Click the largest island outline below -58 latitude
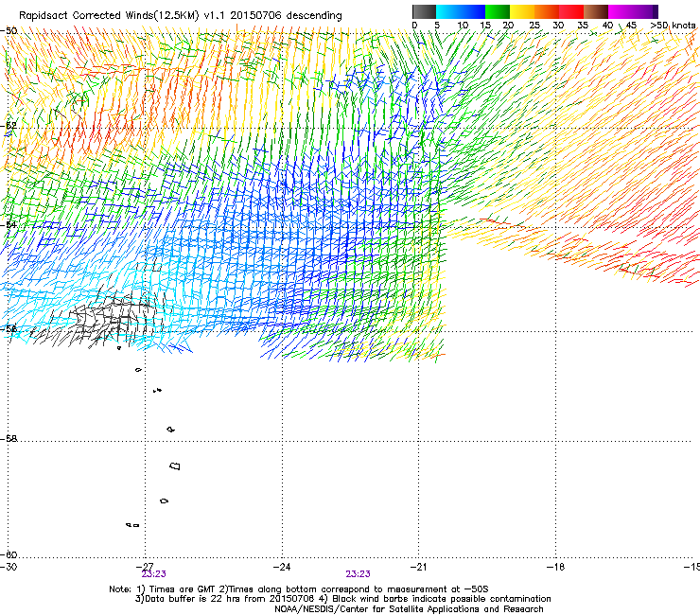Screen dimensions: 700x615 pyautogui.click(x=175, y=466)
